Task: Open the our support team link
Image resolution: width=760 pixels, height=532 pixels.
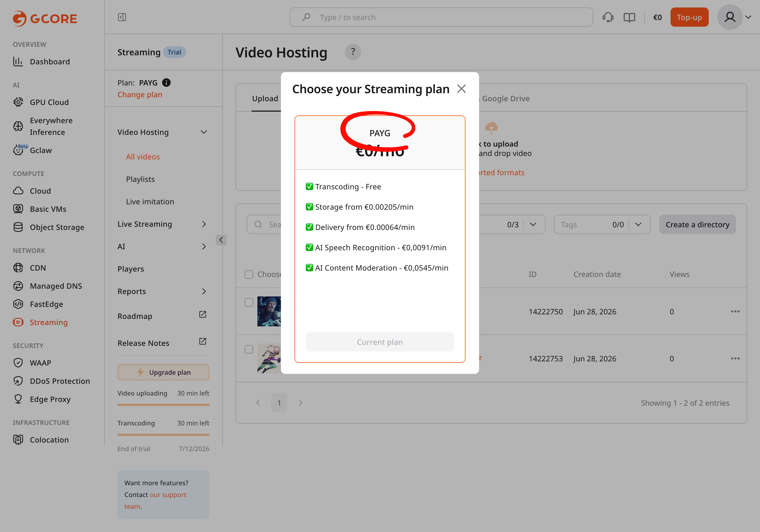Action: click(x=155, y=500)
